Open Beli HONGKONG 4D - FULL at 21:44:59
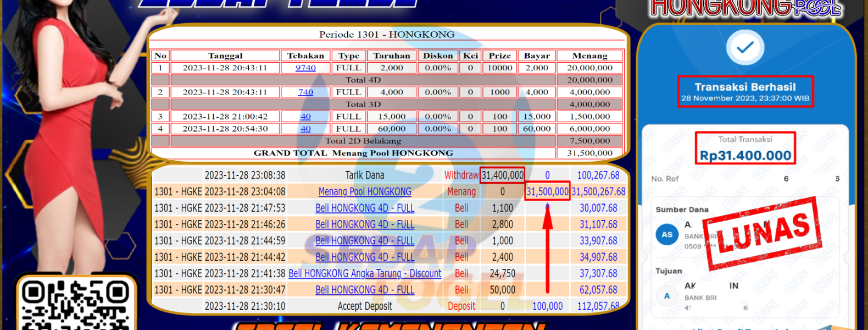 pos(365,240)
